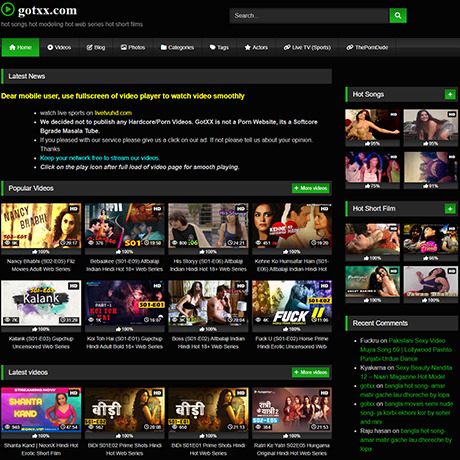The height and width of the screenshot is (460, 460).
Task: Click the Live TV (Sports) link icon
Action: (x=287, y=47)
